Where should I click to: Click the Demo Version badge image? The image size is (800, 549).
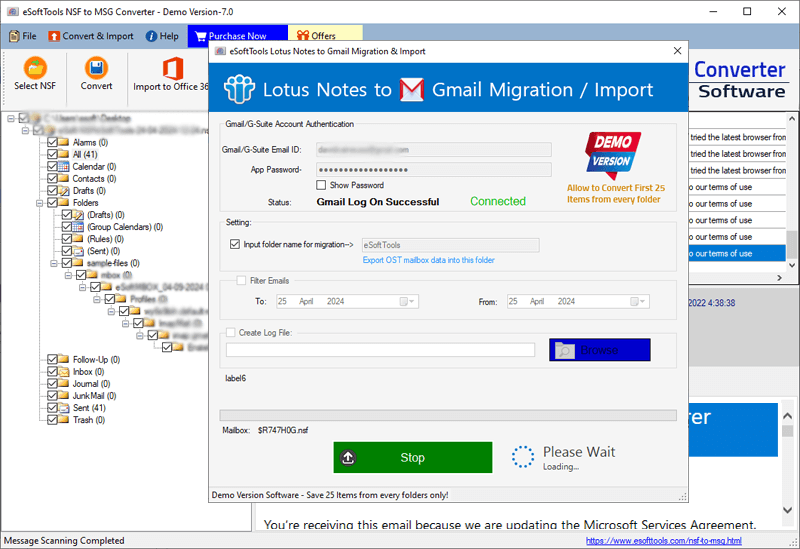pyautogui.click(x=613, y=156)
